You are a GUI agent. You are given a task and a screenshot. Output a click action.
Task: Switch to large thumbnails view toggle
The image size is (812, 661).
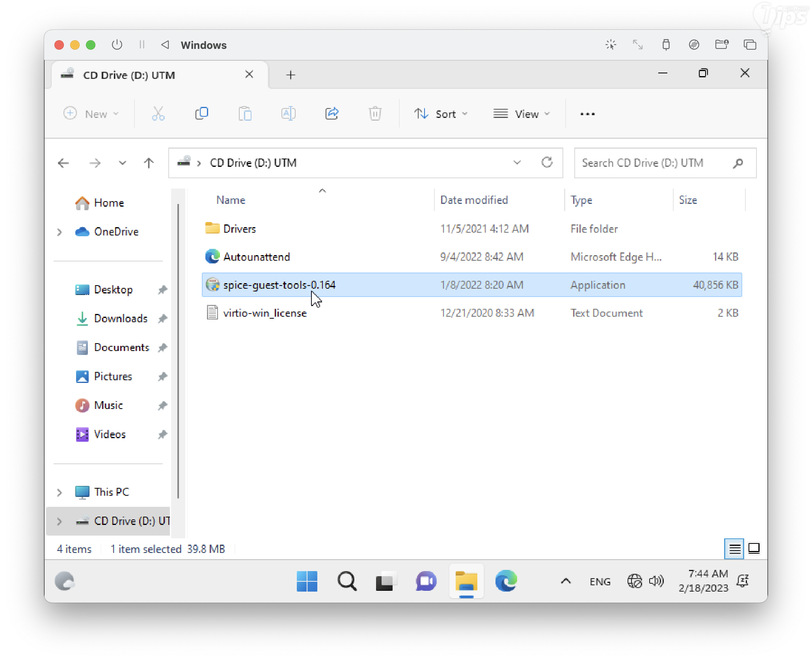point(754,549)
